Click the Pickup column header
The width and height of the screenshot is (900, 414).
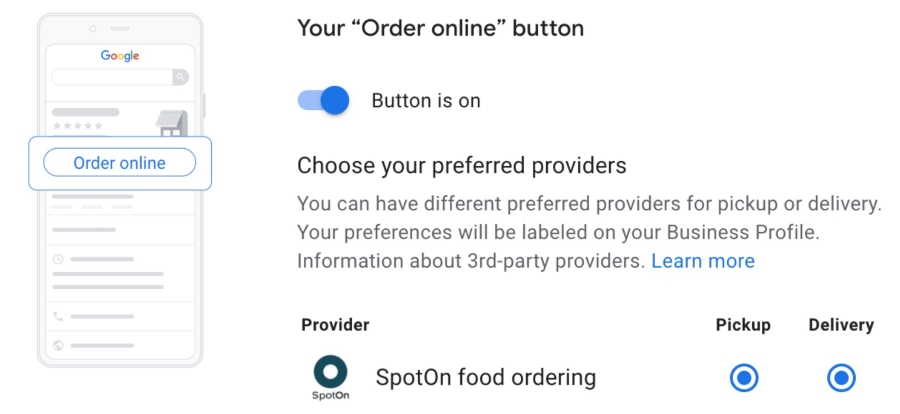[x=743, y=325]
